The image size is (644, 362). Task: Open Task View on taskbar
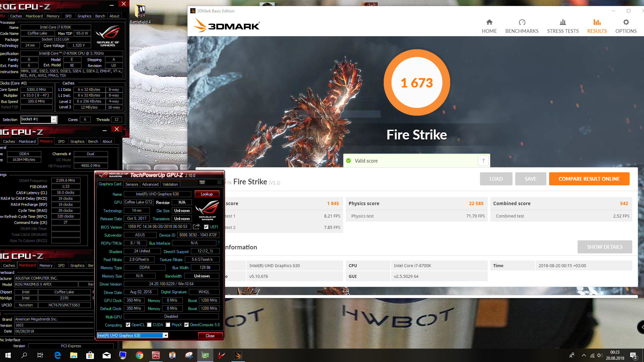click(40, 355)
